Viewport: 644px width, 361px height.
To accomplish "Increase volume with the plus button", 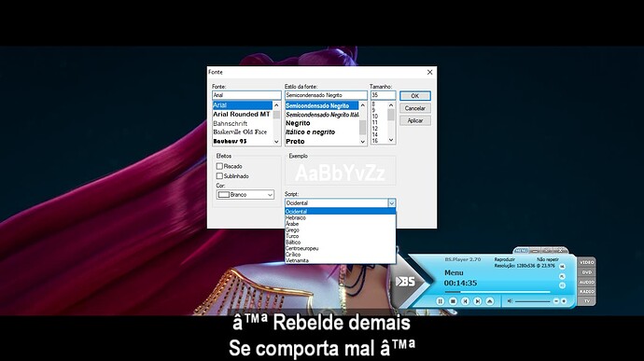I will point(564,301).
